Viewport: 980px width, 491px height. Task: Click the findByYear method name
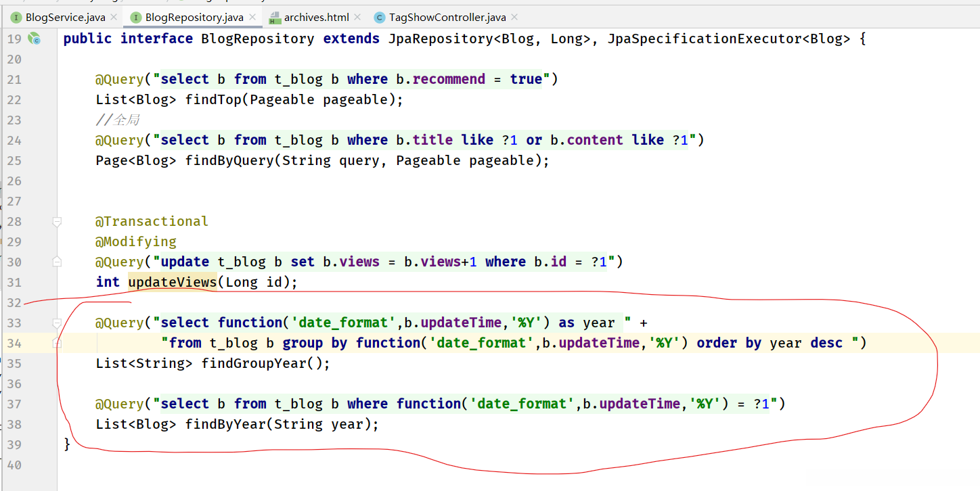coord(225,424)
